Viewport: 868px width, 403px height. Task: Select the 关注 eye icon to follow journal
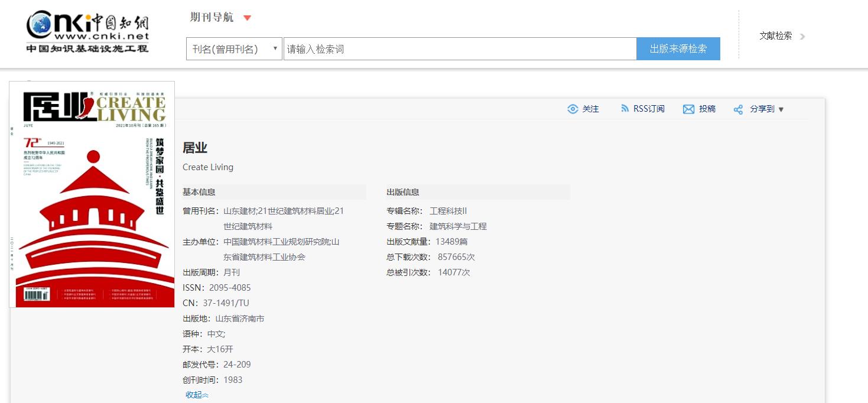click(572, 109)
